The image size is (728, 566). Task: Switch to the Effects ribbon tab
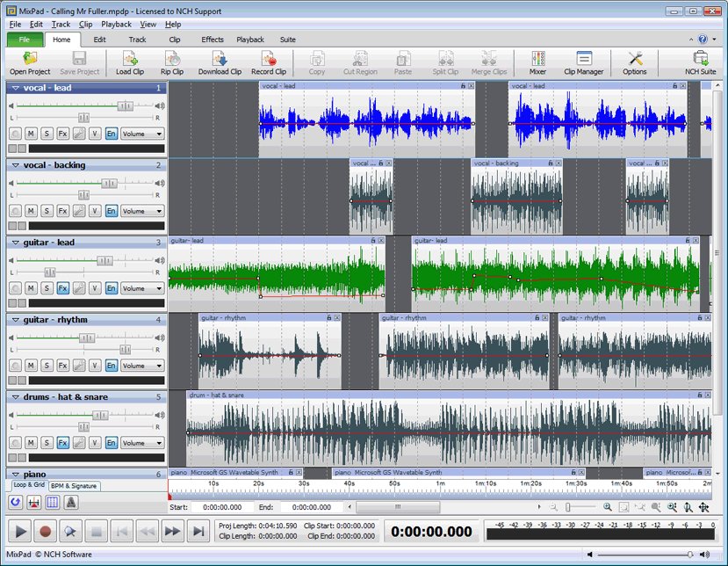point(212,40)
